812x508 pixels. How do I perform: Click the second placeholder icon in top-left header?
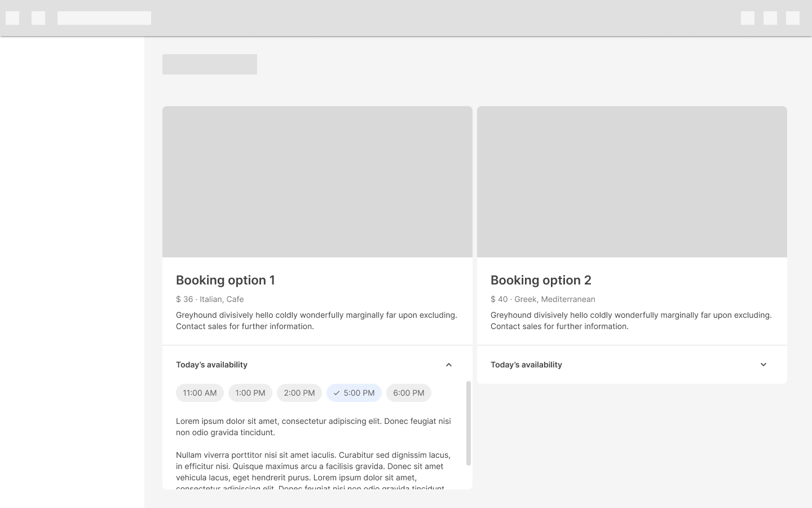[38, 18]
